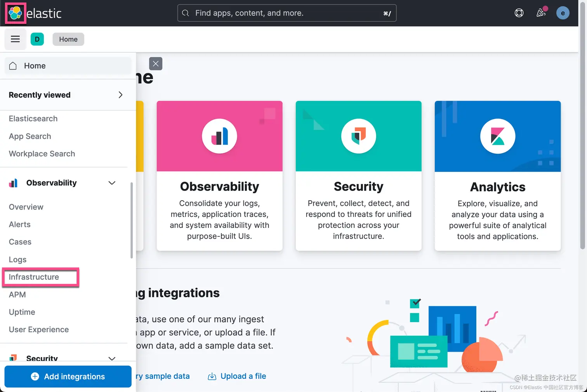Select Infrastructure in sidebar
Screen dimensions: 587x392
[34, 277]
